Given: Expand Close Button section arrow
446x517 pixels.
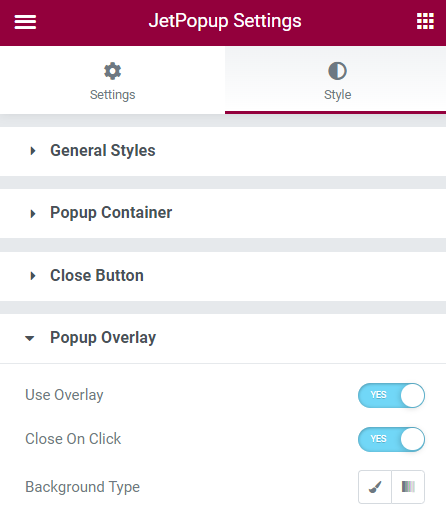Looking at the screenshot, I should (x=33, y=276).
